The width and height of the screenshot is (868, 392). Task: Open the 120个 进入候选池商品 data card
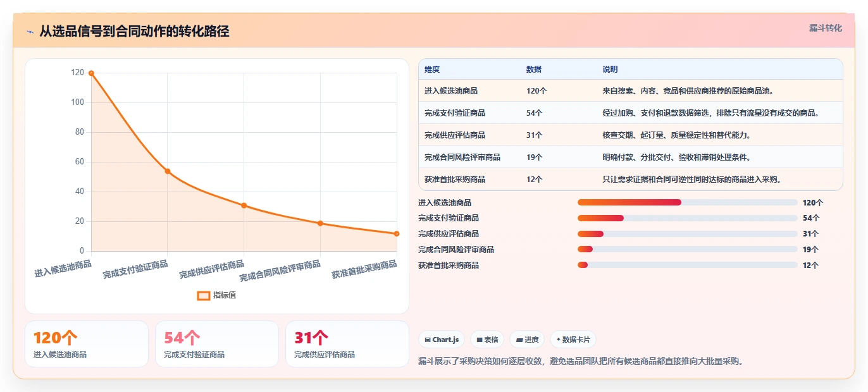87,344
